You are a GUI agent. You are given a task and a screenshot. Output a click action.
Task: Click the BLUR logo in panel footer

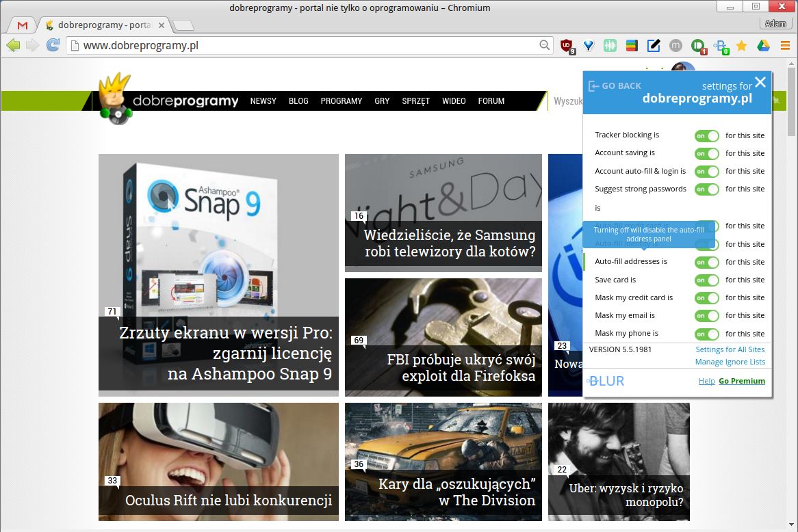click(606, 381)
